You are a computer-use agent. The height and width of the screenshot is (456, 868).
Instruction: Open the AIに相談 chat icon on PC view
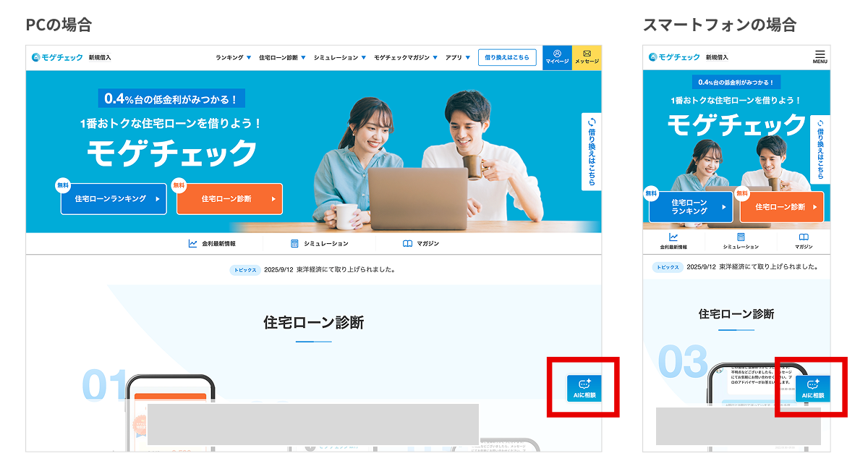583,388
